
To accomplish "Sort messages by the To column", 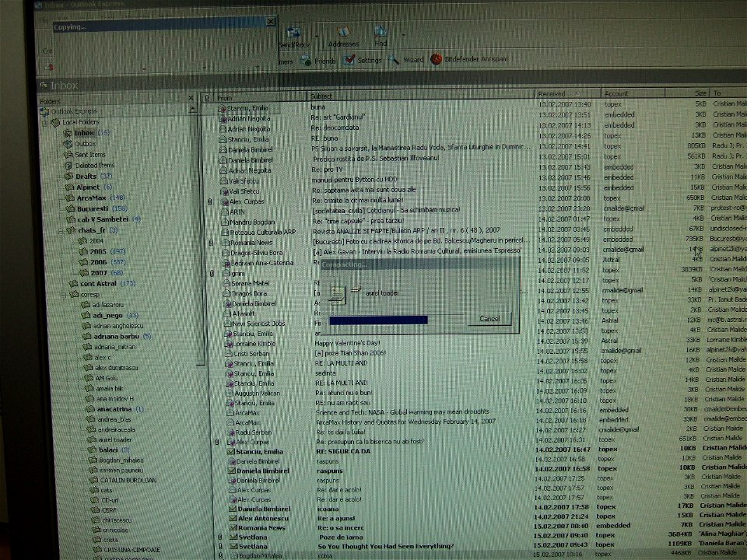I will click(729, 93).
